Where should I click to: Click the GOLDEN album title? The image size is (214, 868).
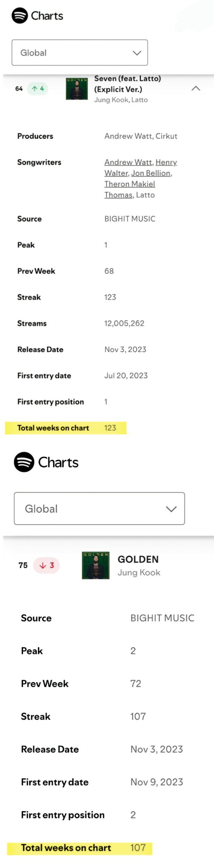[138, 559]
